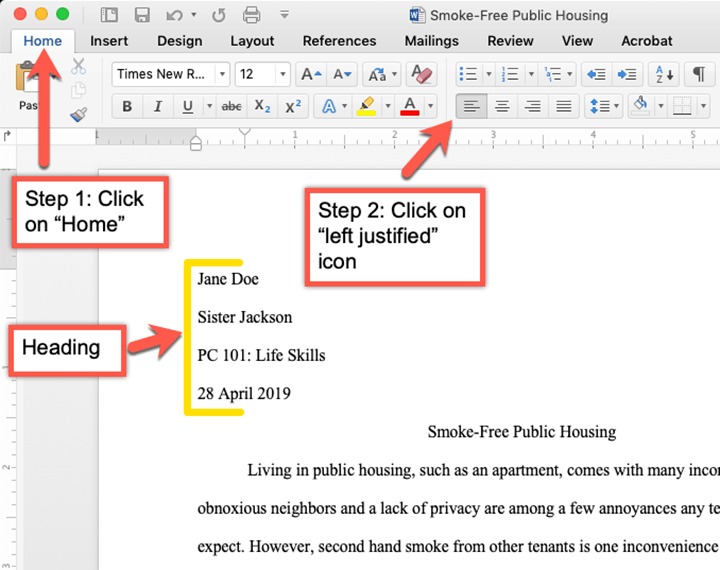
Task: Click the Bullets list icon
Action: [x=469, y=74]
